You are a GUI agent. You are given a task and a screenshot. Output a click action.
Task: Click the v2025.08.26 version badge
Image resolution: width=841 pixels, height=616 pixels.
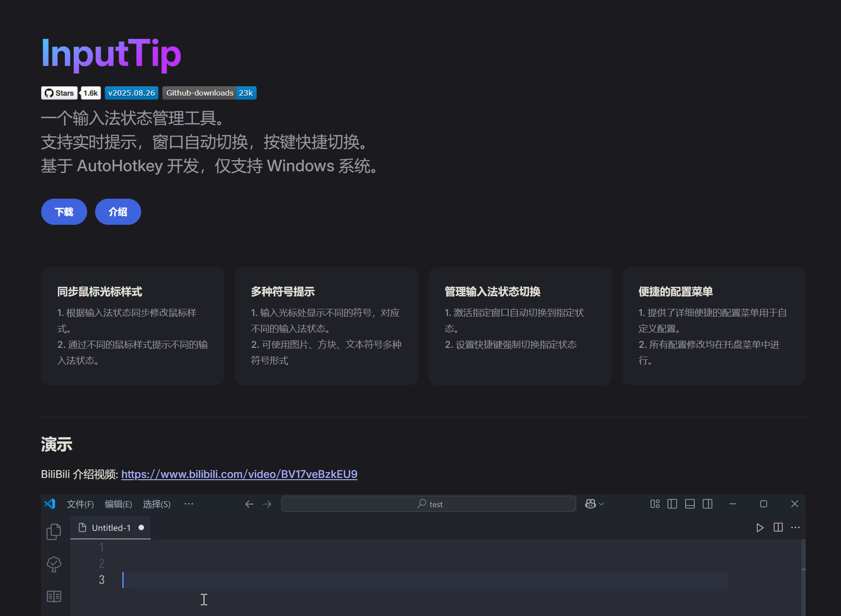pos(131,93)
